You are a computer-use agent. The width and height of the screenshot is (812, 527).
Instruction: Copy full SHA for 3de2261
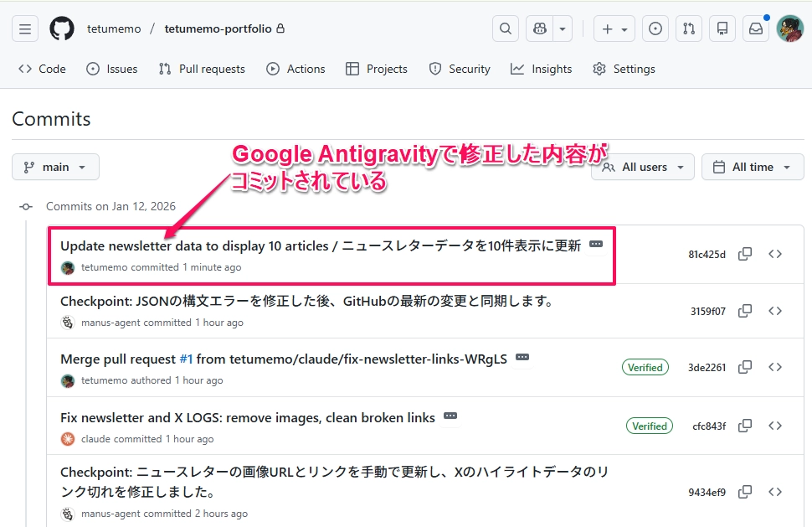point(745,368)
